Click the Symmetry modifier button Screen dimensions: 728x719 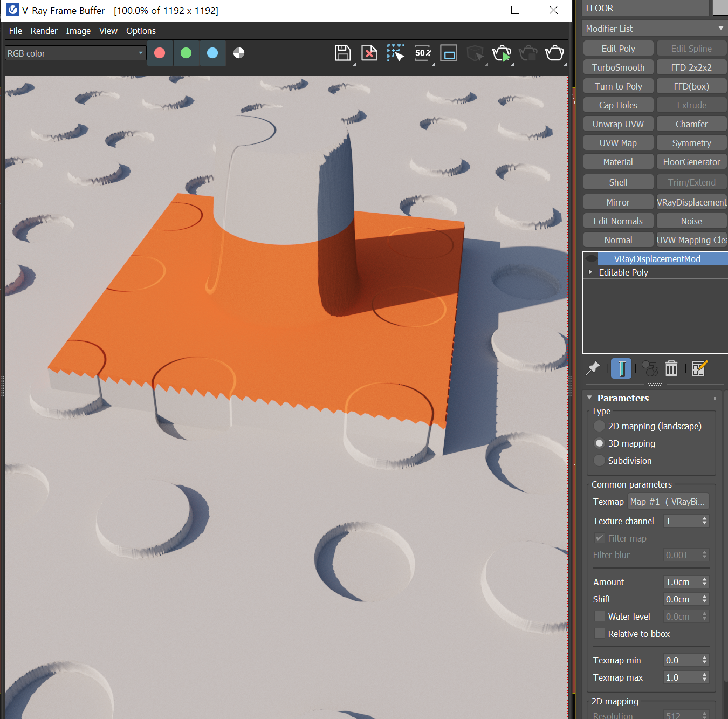[x=692, y=143]
